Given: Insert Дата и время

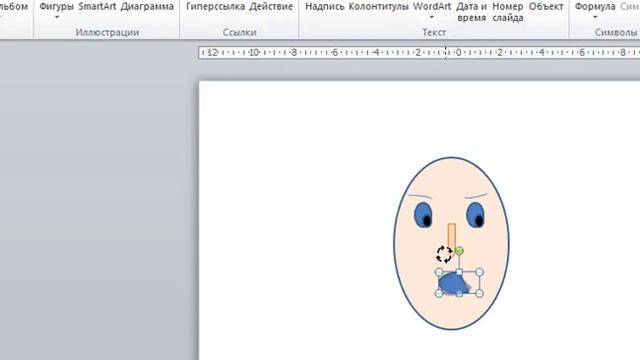Looking at the screenshot, I should 471,12.
